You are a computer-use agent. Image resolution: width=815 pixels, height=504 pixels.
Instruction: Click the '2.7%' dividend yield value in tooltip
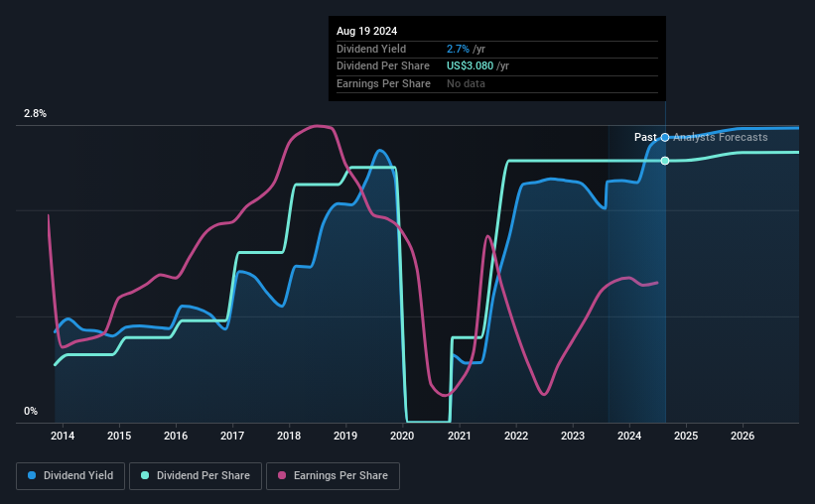pyautogui.click(x=458, y=49)
